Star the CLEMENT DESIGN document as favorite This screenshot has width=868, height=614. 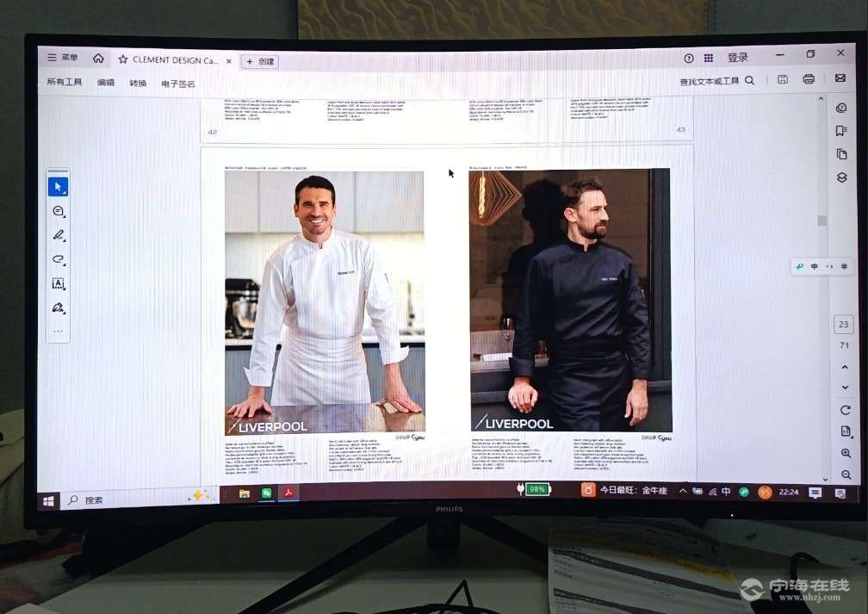(123, 59)
